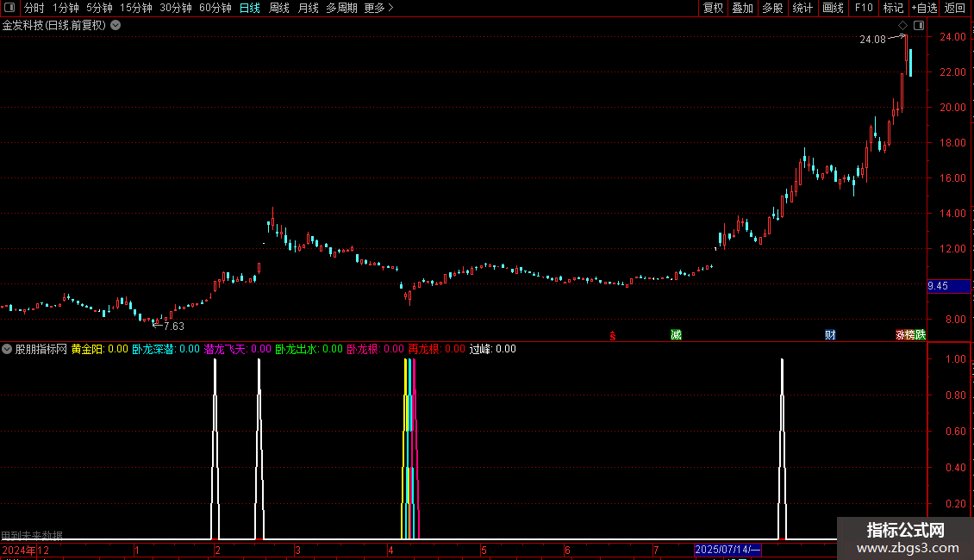Viewport: 974px width, 560px height.
Task: Open the 画线 drawing tools
Action: point(833,8)
